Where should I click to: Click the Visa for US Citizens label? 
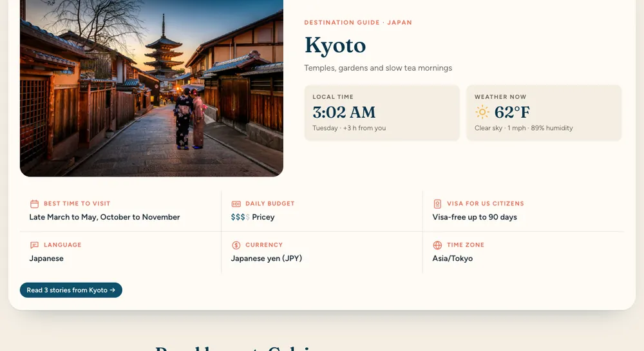486,204
